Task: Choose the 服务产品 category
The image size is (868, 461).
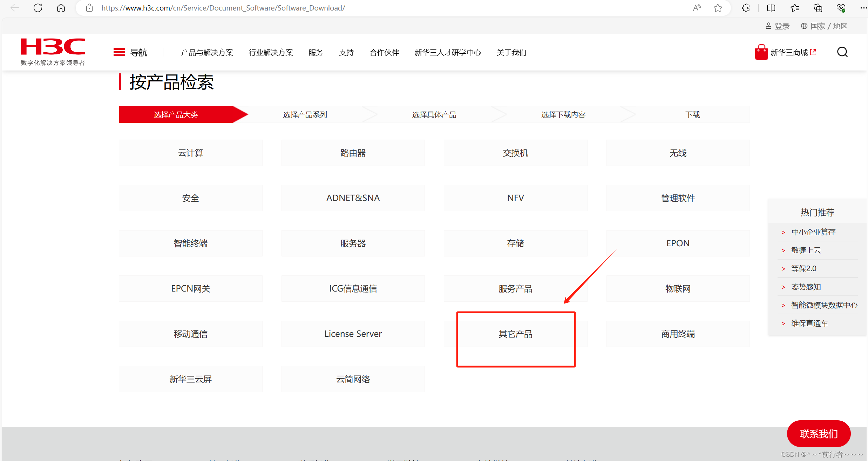Action: point(516,288)
